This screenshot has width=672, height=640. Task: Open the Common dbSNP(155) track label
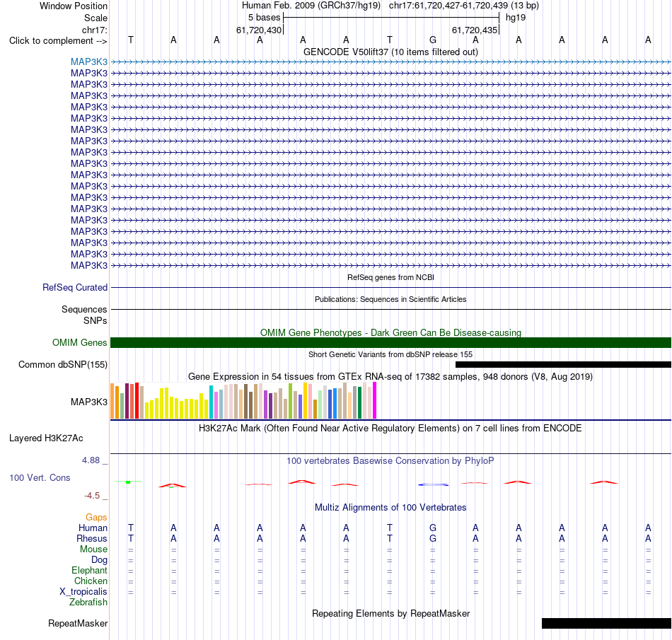pos(63,364)
